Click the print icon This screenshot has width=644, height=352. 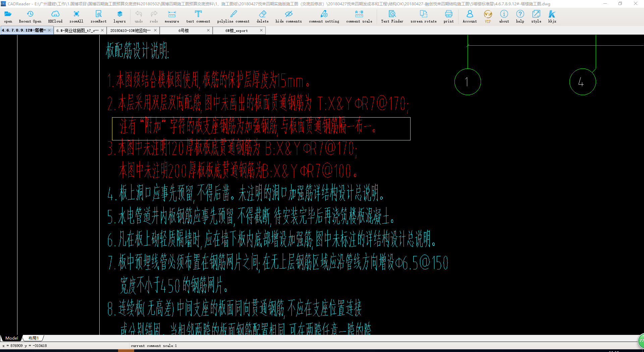tap(448, 16)
